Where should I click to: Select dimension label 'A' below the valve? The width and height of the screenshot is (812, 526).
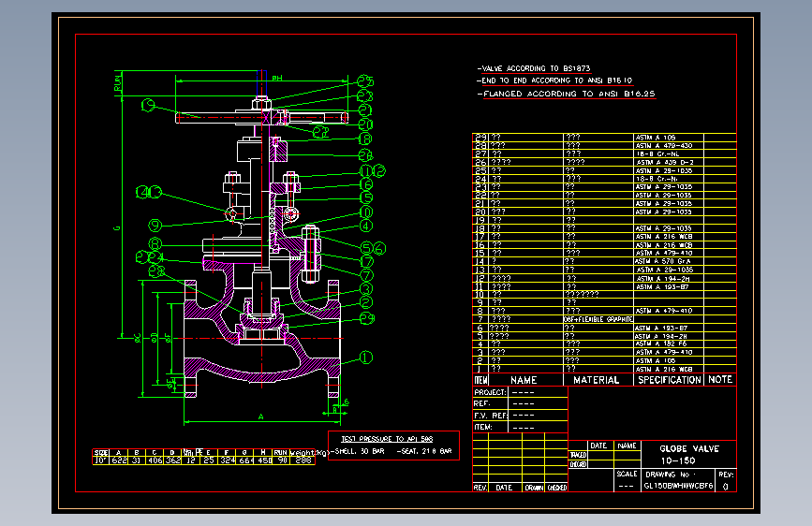[x=261, y=416]
